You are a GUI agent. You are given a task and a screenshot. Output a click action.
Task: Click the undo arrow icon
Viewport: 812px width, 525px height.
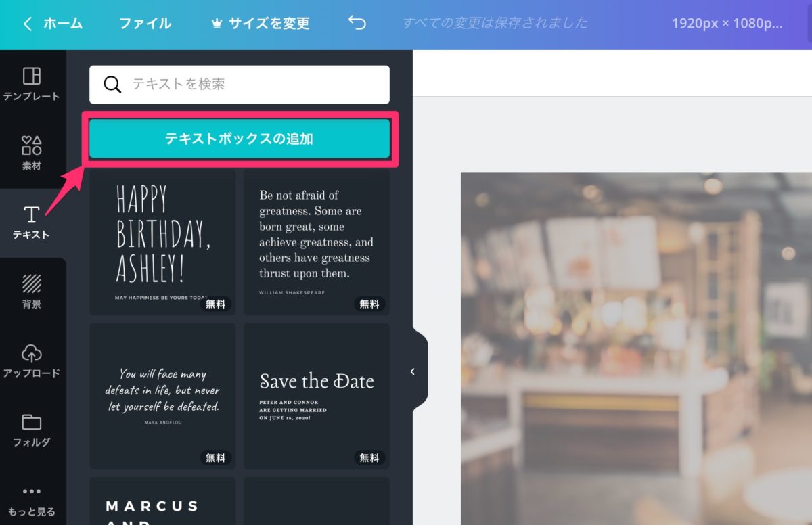point(357,24)
